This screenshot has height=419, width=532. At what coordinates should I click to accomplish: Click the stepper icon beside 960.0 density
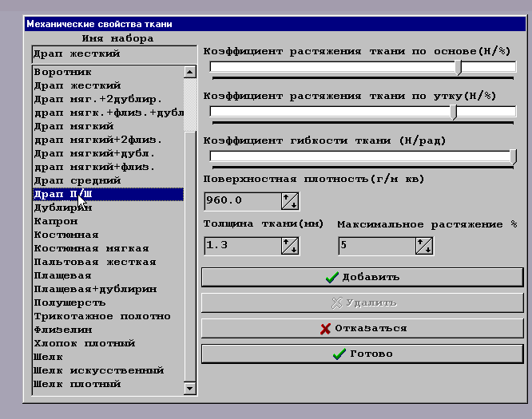pyautogui.click(x=290, y=201)
